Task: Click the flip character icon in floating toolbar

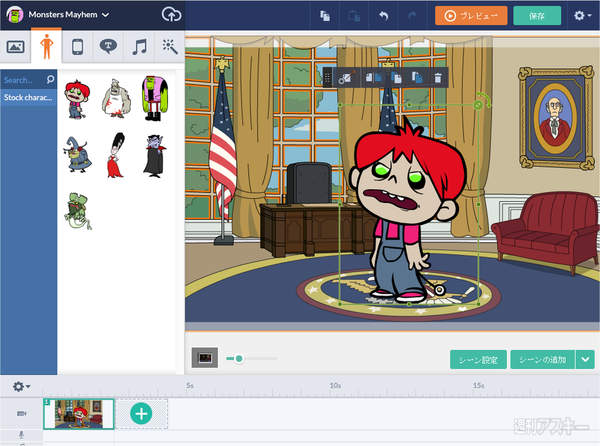Action: [x=373, y=78]
